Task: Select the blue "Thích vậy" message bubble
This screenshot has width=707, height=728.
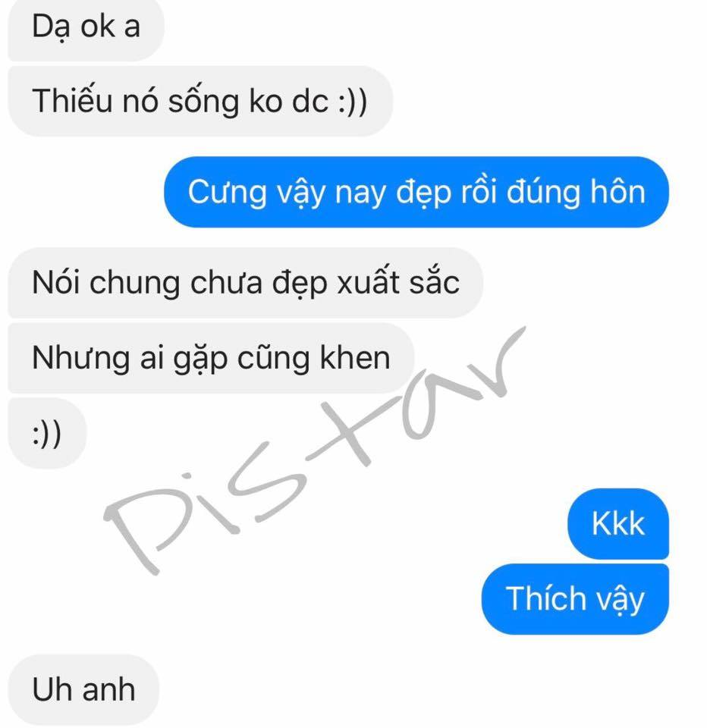Action: tap(575, 599)
